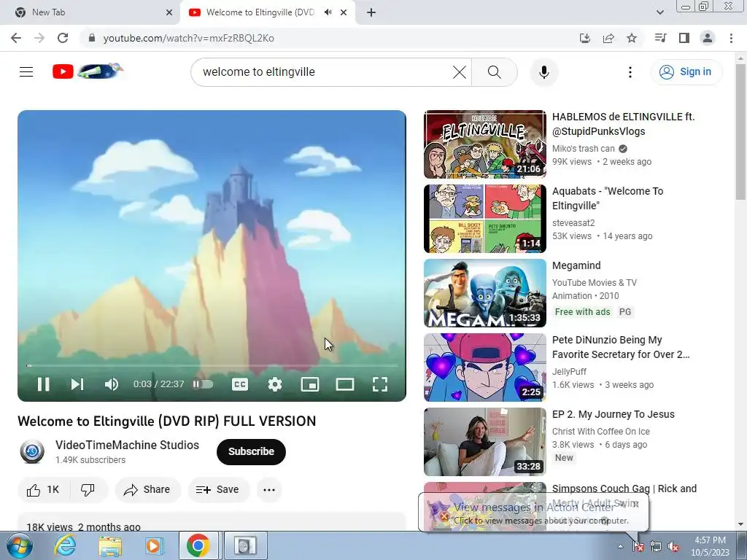Switch to theater mode
This screenshot has width=747, height=560.
[345, 384]
